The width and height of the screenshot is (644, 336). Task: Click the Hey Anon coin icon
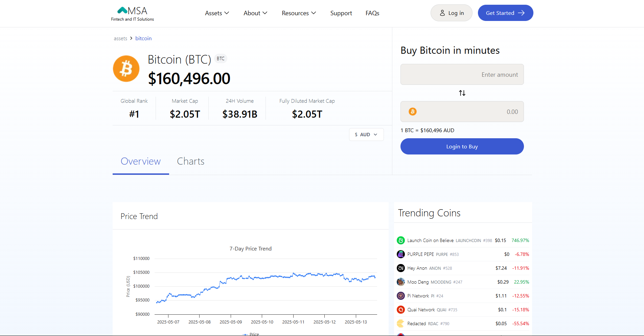pos(401,268)
